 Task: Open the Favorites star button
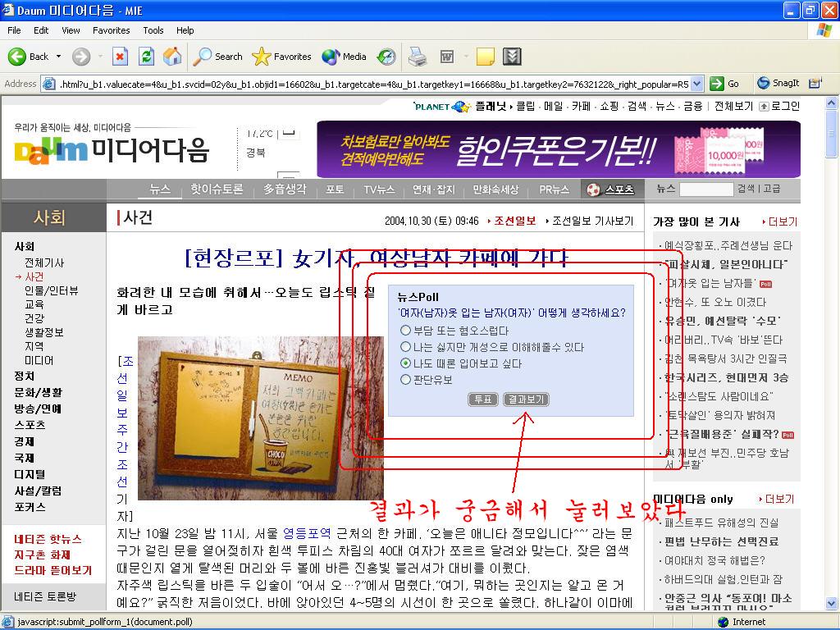coord(281,57)
